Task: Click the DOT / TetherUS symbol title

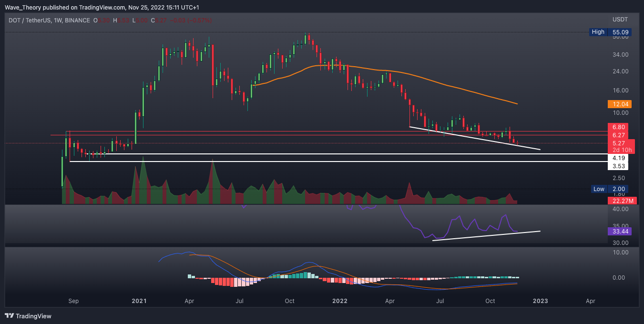Action: (x=30, y=20)
